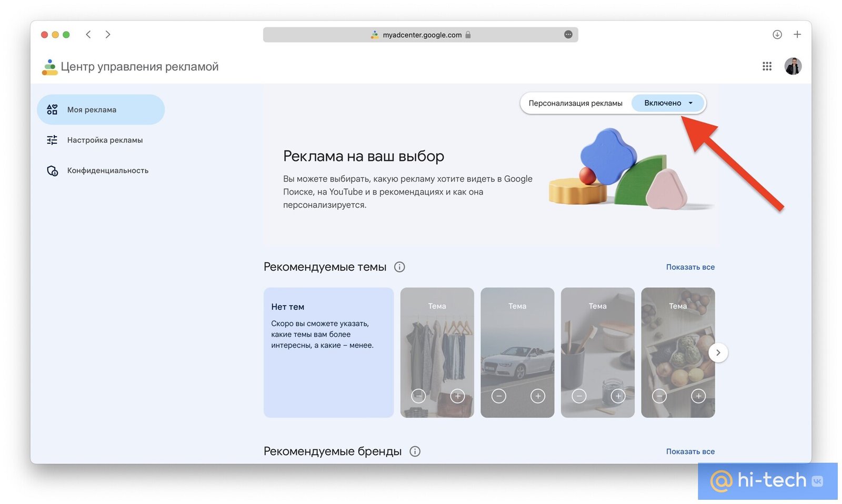Click the Рекомендуемые бренды heading
The height and width of the screenshot is (504, 842).
pyautogui.click(x=333, y=451)
